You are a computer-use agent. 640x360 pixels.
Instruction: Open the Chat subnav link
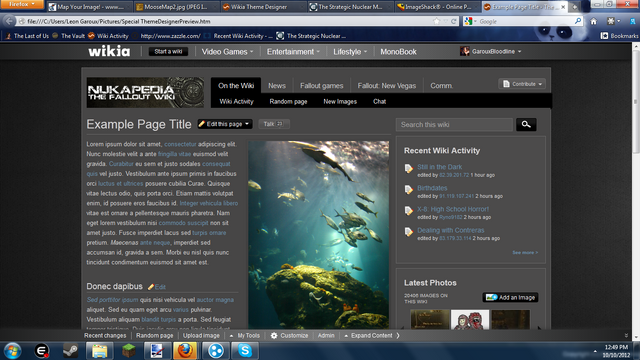click(379, 102)
